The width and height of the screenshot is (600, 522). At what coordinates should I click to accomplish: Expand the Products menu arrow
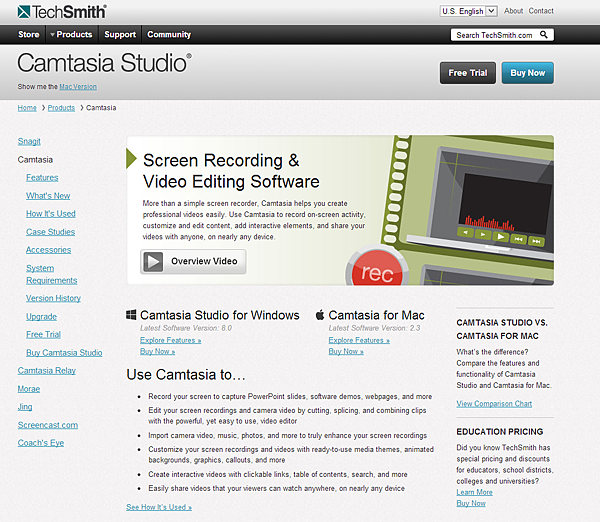pyautogui.click(x=52, y=34)
